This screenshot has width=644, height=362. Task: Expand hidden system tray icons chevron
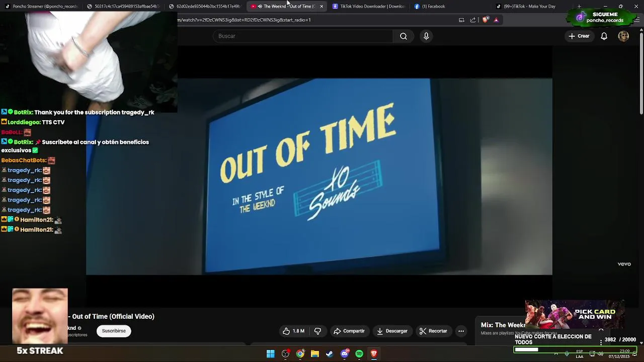point(556,354)
